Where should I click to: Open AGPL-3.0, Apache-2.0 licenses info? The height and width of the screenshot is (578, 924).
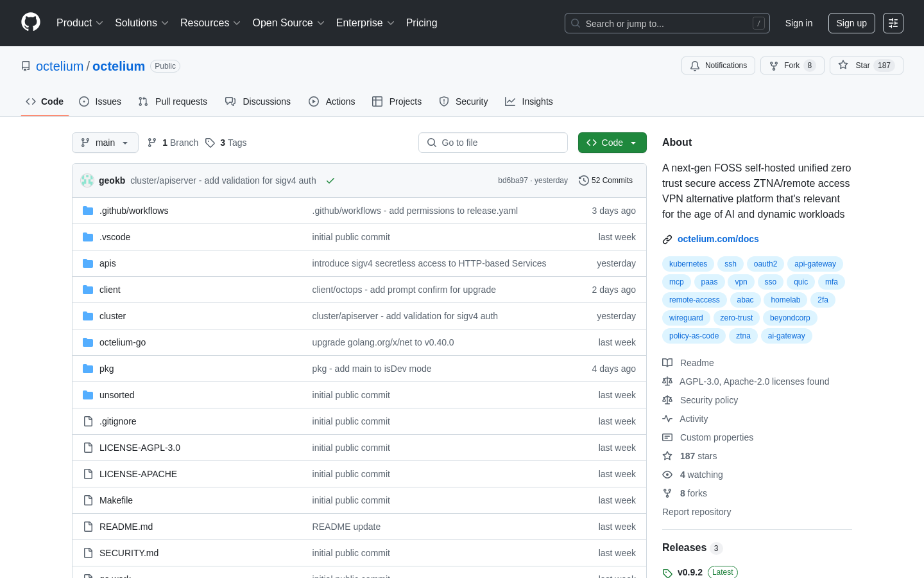746,381
